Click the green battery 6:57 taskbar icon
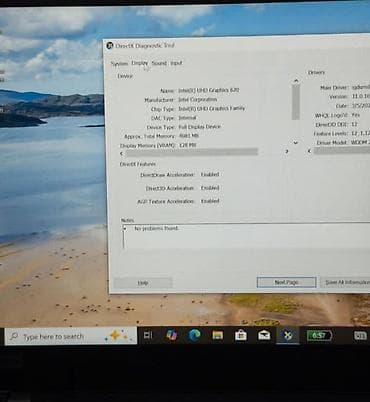This screenshot has height=402, width=370. point(319,335)
